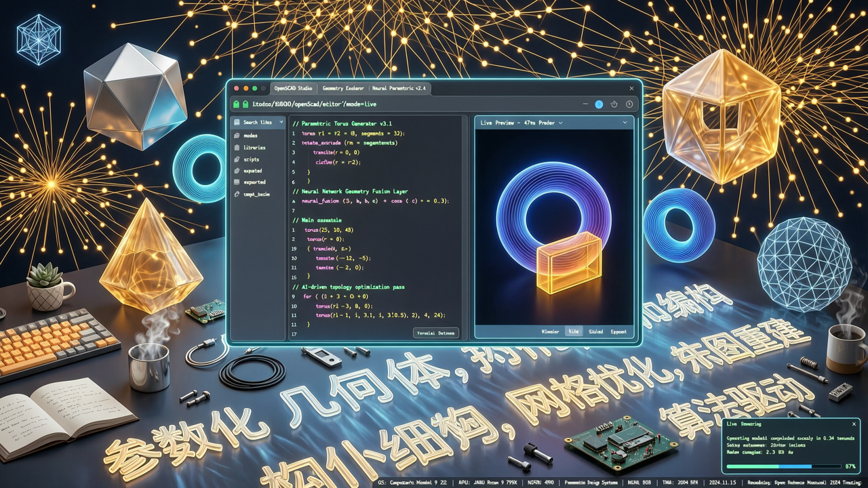Click the minus icon in the address bar
This screenshot has height=488, width=868.
585,104
